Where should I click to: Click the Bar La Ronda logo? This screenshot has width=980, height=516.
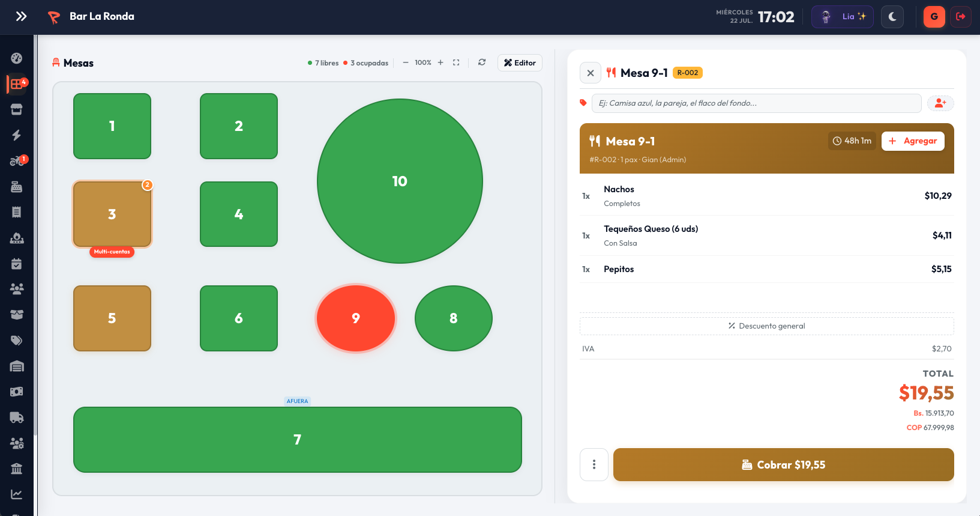click(x=54, y=17)
